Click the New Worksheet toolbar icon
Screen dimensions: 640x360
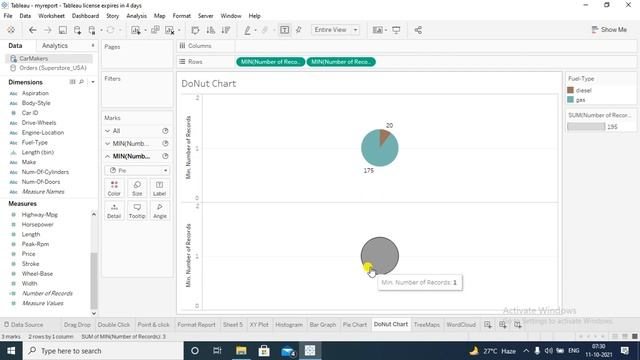click(136, 30)
